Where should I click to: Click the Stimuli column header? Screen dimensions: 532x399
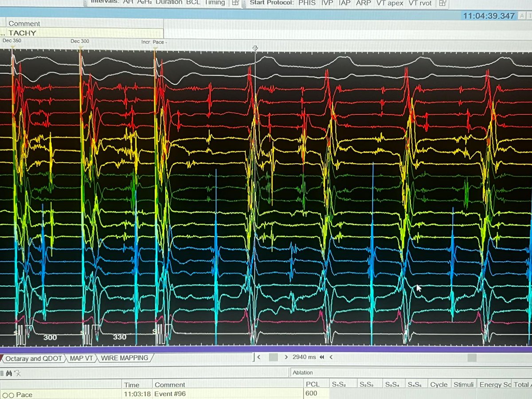(463, 384)
